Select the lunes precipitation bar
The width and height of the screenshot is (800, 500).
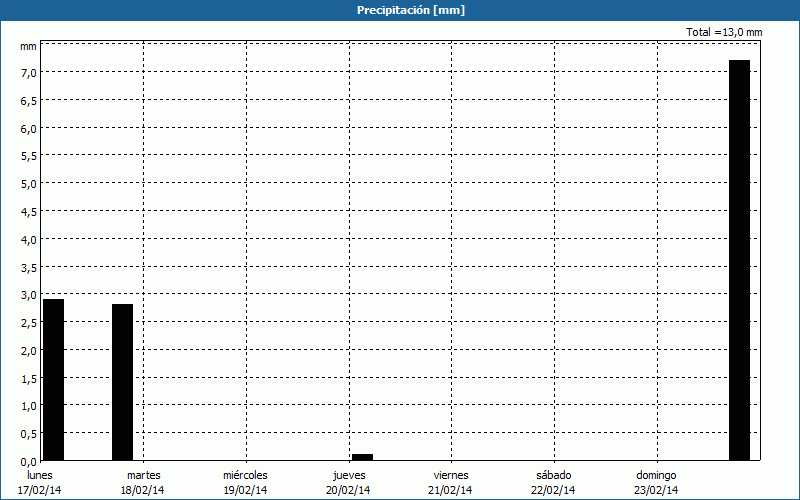click(x=53, y=380)
